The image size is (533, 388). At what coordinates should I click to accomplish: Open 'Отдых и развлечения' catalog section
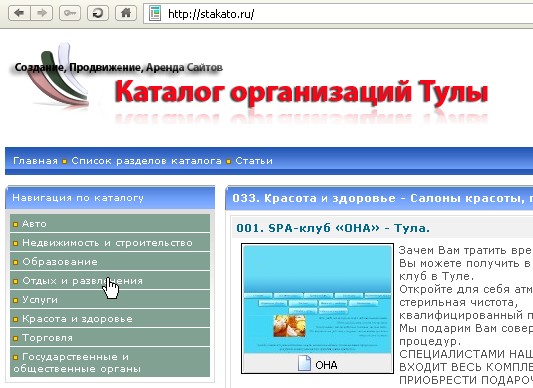[110, 281]
